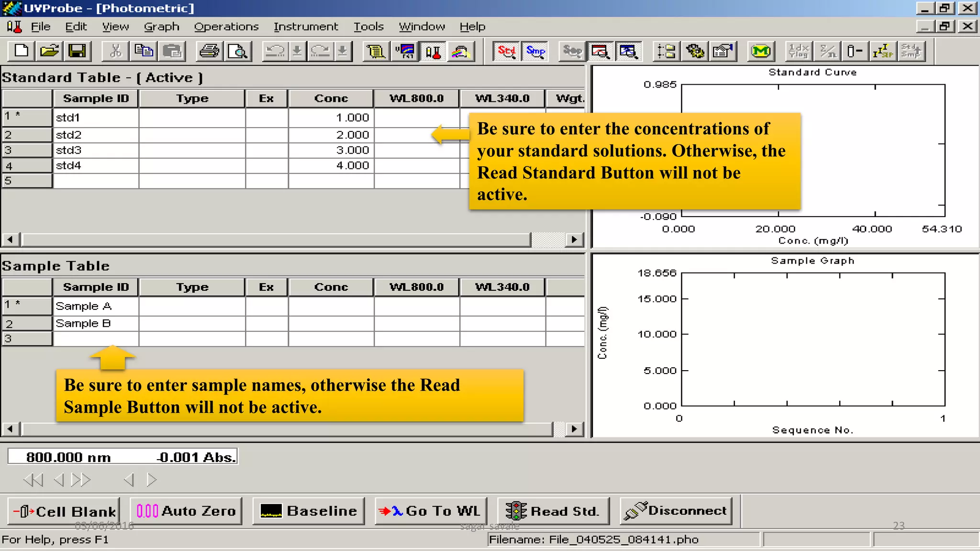980x551 pixels.
Task: Select the Conc cell showing 3.000
Action: (331, 150)
